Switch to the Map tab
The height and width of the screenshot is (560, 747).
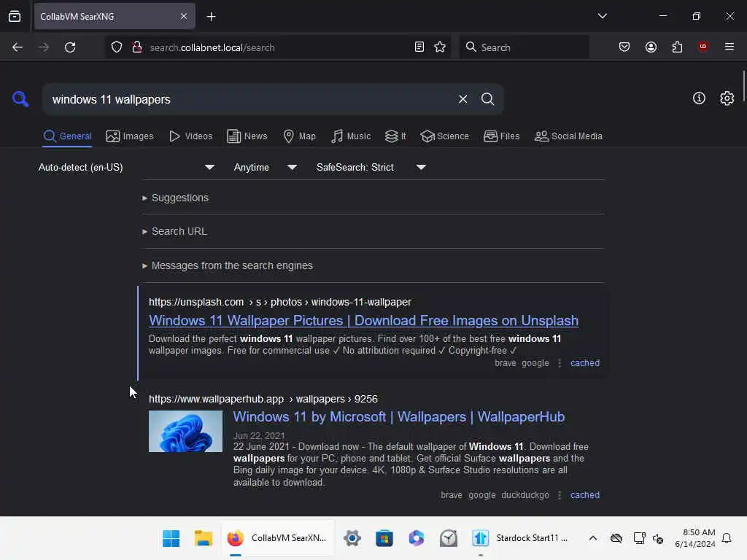coord(299,136)
